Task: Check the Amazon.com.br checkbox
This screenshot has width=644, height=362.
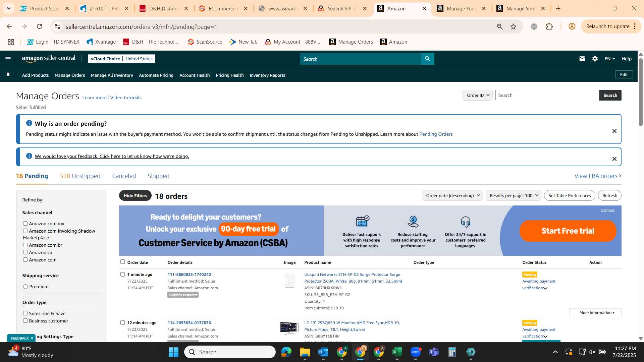Action: click(25, 245)
